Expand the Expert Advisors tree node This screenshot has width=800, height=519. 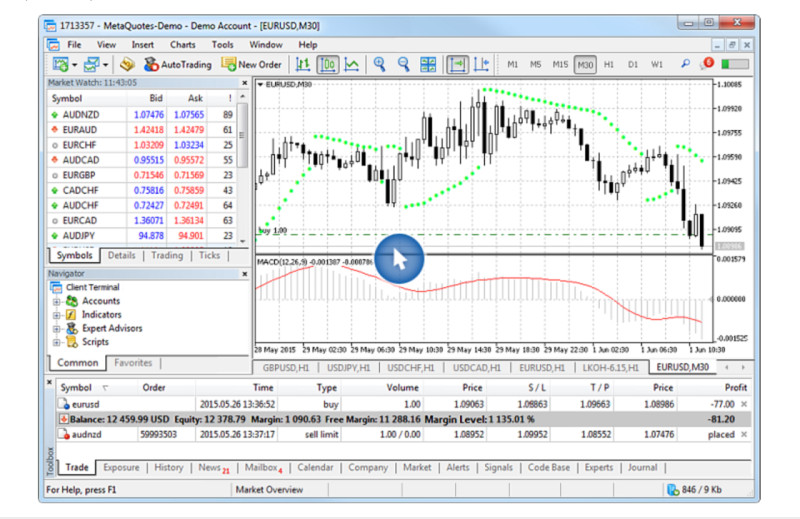tap(57, 329)
